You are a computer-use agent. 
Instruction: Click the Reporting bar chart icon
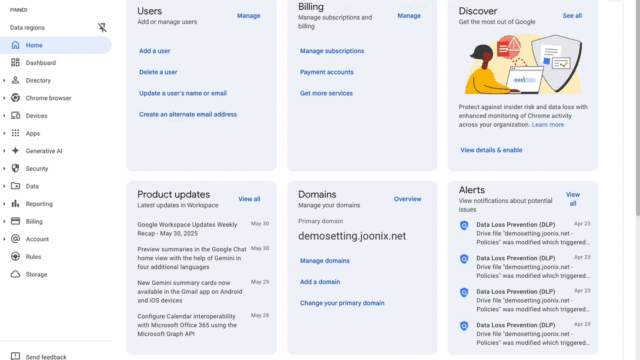[16, 203]
